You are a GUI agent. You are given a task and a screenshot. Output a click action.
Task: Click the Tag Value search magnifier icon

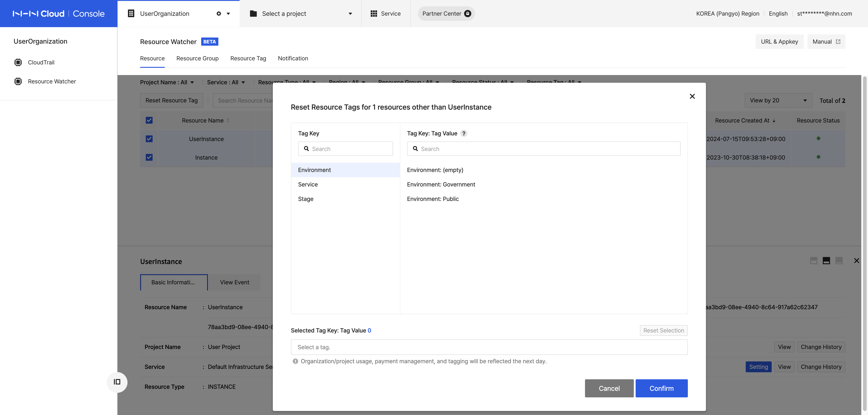tap(415, 149)
